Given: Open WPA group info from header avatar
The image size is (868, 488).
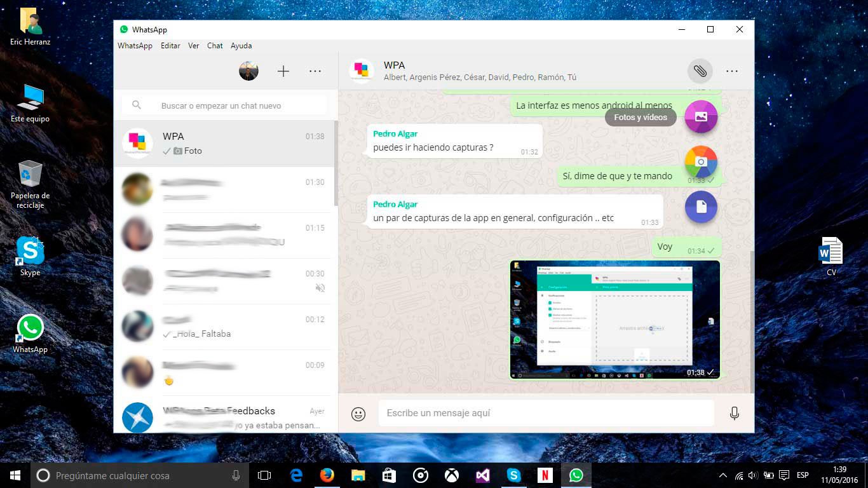Looking at the screenshot, I should click(362, 71).
